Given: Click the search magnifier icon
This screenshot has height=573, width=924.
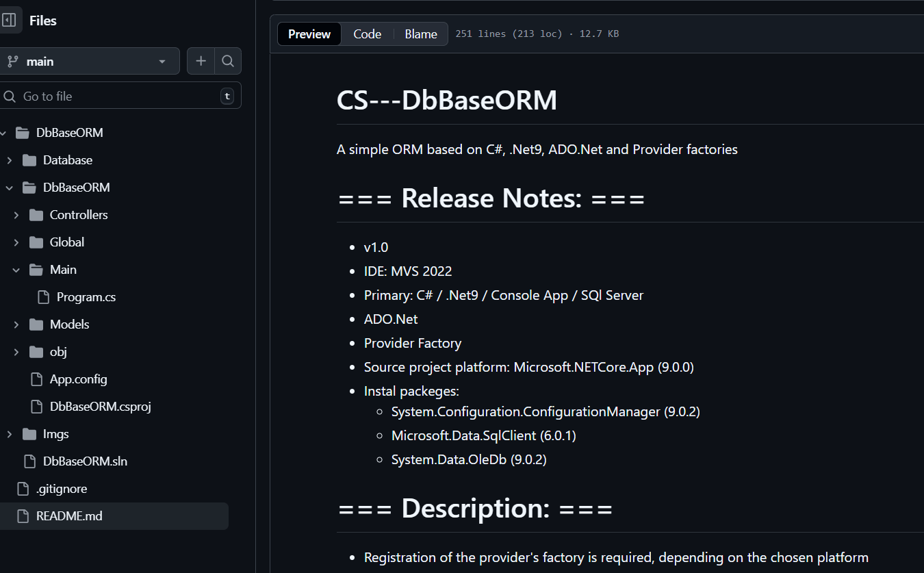Looking at the screenshot, I should pos(228,61).
